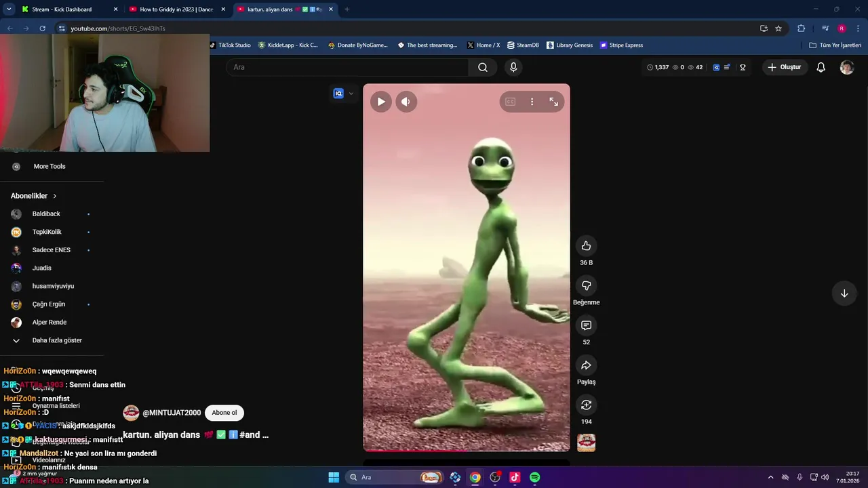Open the Short's three-dot options menu
Viewport: 868px width, 488px height.
coord(532,102)
